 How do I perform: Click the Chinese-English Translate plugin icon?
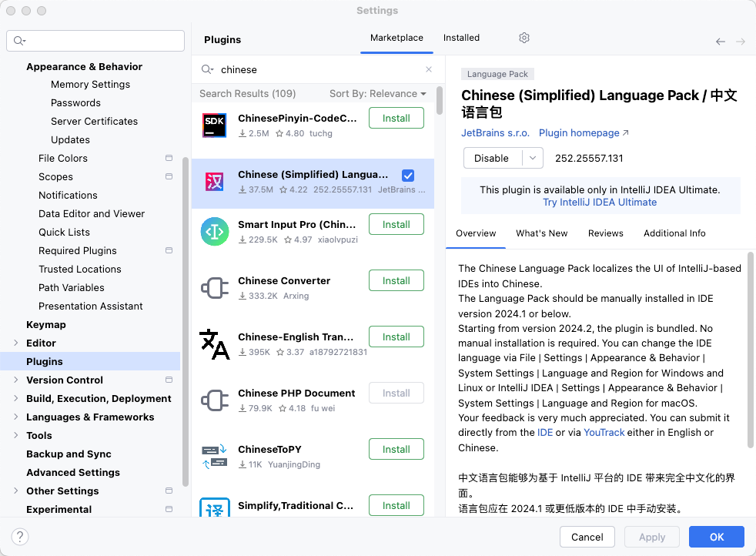pos(215,343)
